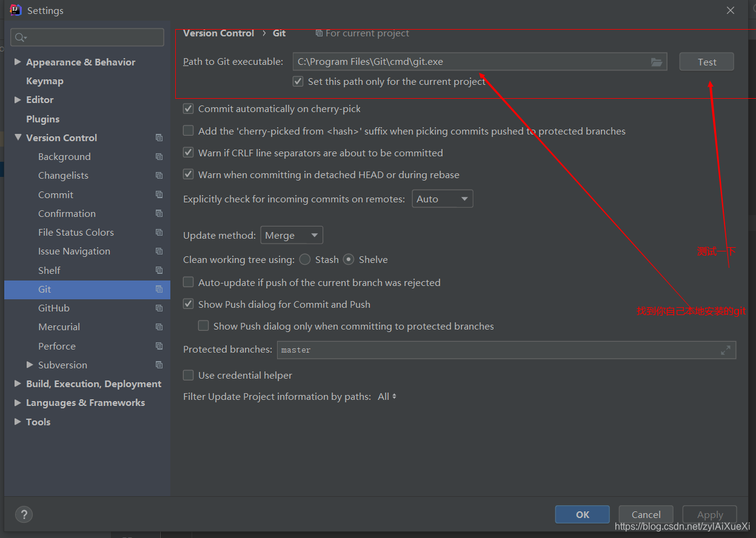Click the project-scope icon next to Changelists
The width and height of the screenshot is (756, 538).
158,175
